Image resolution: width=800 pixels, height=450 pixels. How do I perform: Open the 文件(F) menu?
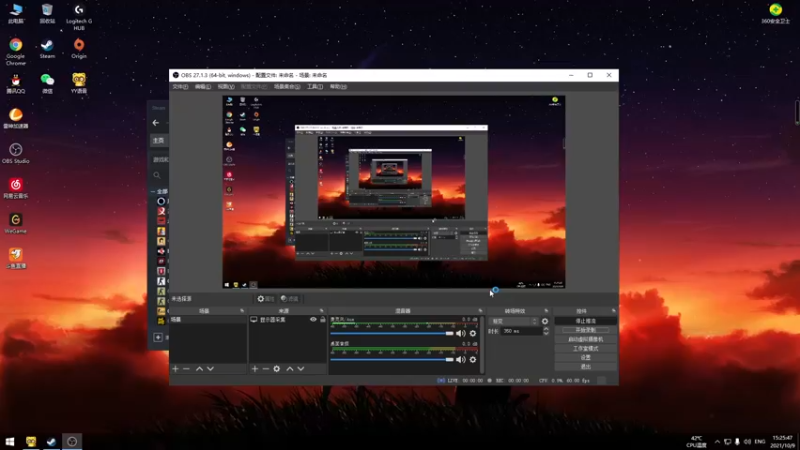pyautogui.click(x=180, y=87)
